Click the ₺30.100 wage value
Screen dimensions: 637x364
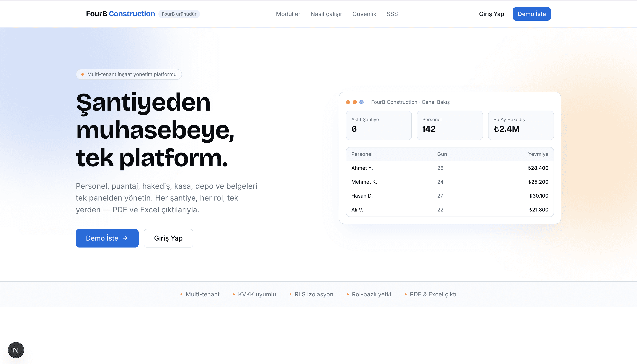[x=539, y=196]
